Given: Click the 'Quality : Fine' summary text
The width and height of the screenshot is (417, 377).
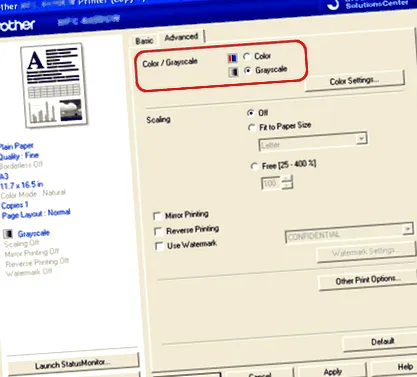Looking at the screenshot, I should click(x=19, y=156).
